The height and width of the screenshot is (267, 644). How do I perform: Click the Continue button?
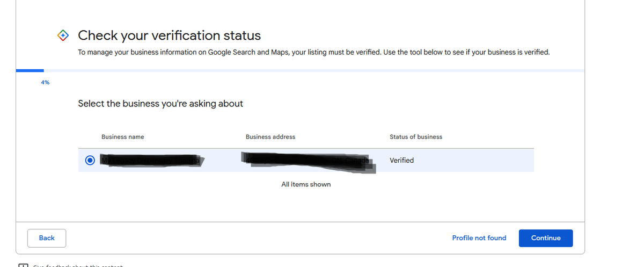545,238
